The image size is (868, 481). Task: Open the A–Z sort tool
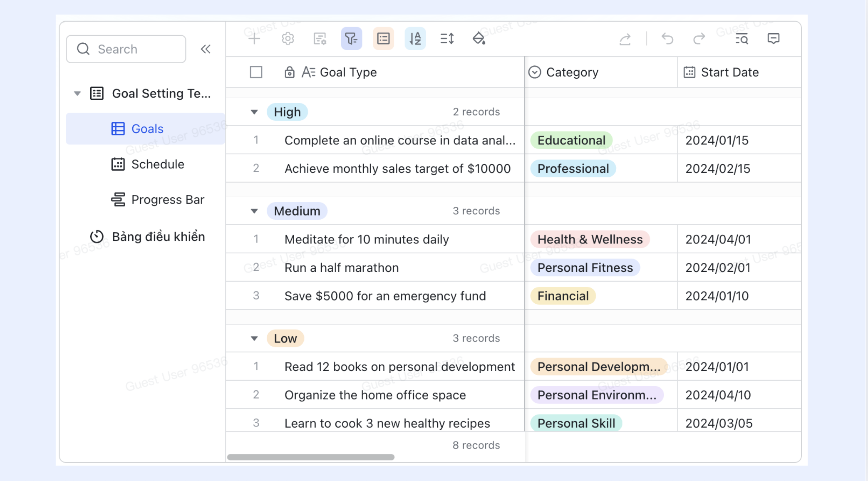click(x=415, y=39)
